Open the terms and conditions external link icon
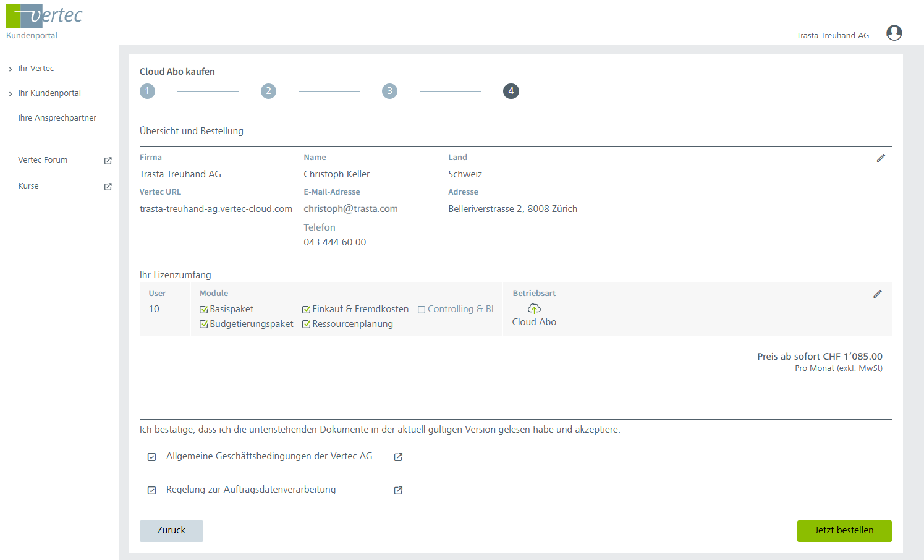 [398, 457]
